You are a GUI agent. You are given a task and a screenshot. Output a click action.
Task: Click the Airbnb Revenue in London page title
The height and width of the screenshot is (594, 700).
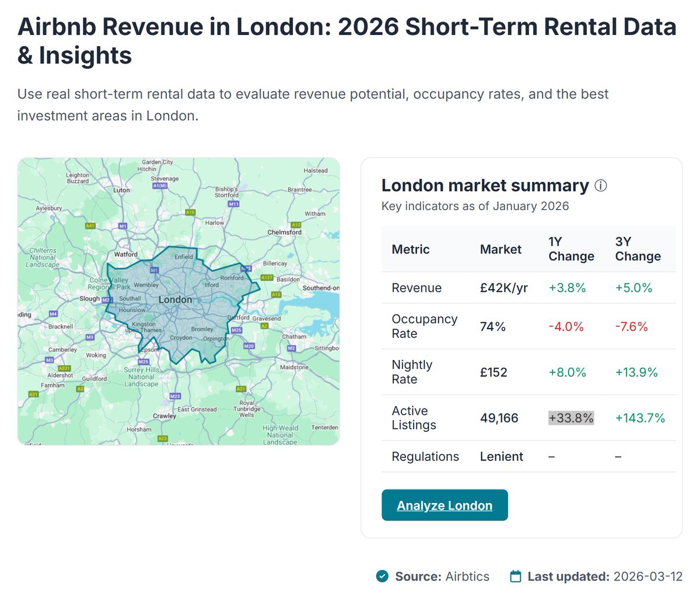(347, 41)
